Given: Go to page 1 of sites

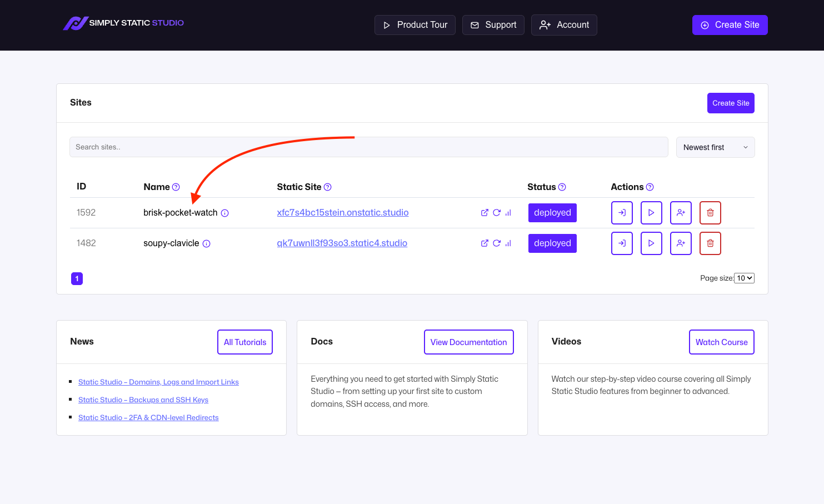Looking at the screenshot, I should (x=77, y=278).
